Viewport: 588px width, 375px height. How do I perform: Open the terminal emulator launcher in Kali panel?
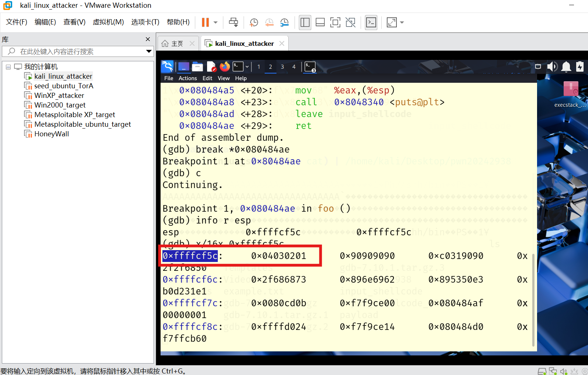coord(238,67)
